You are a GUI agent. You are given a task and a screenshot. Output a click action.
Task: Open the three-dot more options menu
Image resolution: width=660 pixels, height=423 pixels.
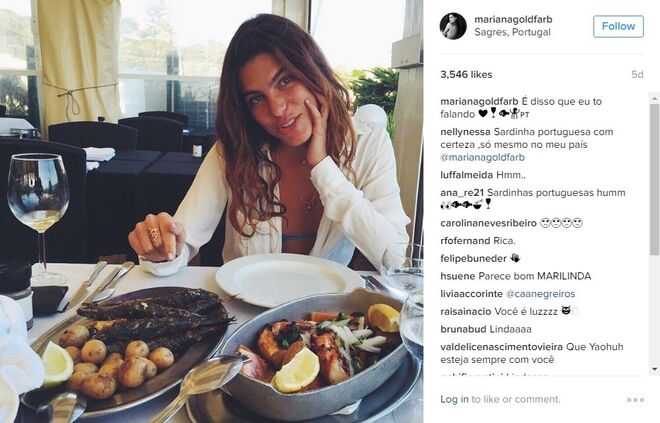click(635, 400)
